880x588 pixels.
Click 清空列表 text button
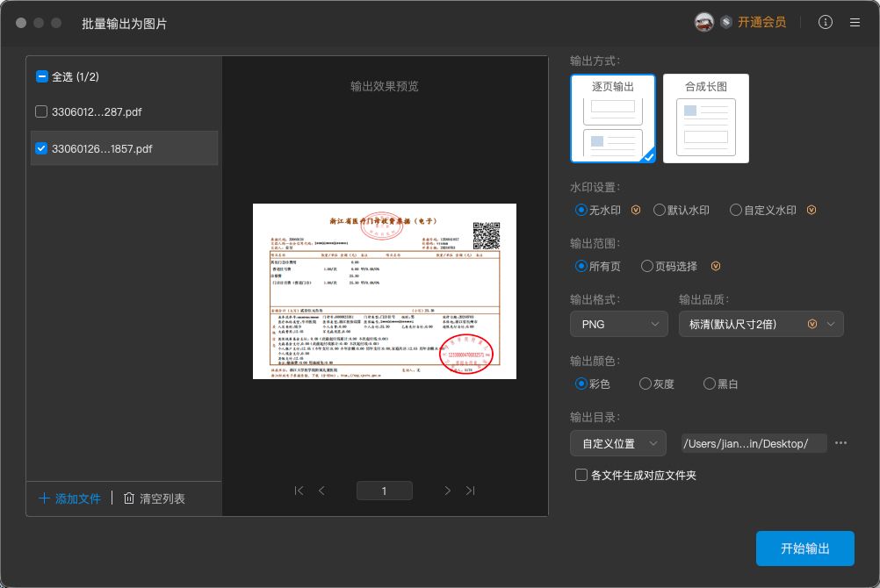162,498
